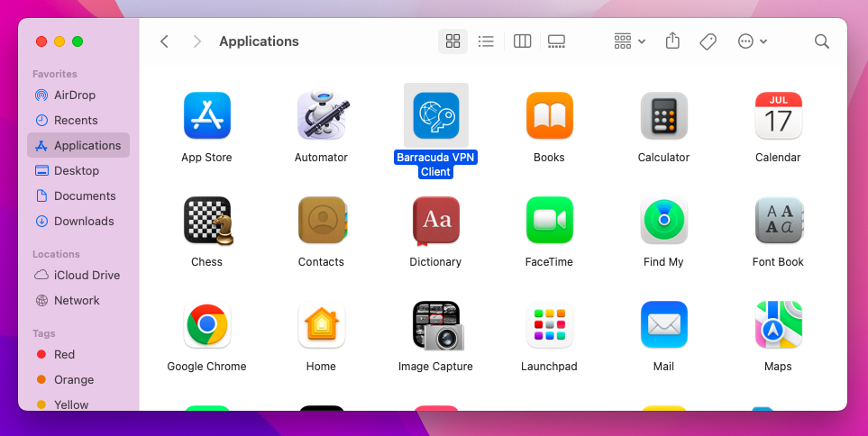The width and height of the screenshot is (868, 436).
Task: Open the ellipsis action menu dropdown
Action: (x=753, y=41)
